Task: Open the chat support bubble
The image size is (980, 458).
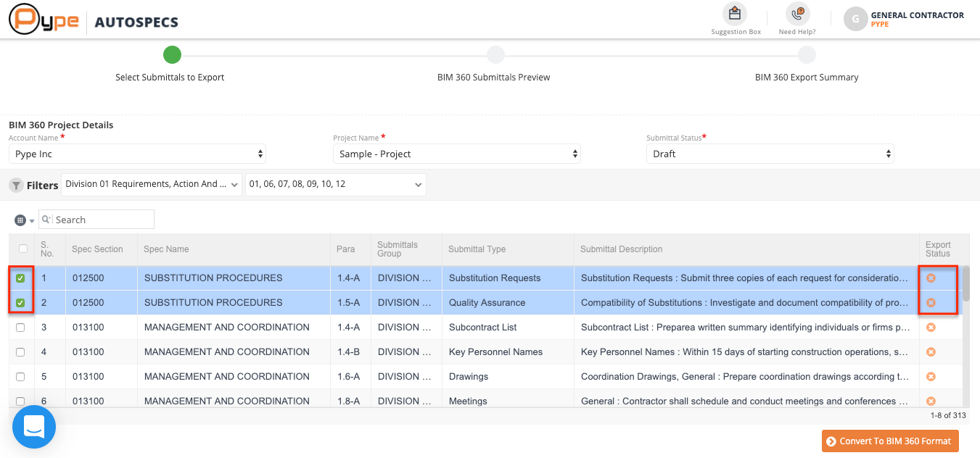Action: (34, 427)
